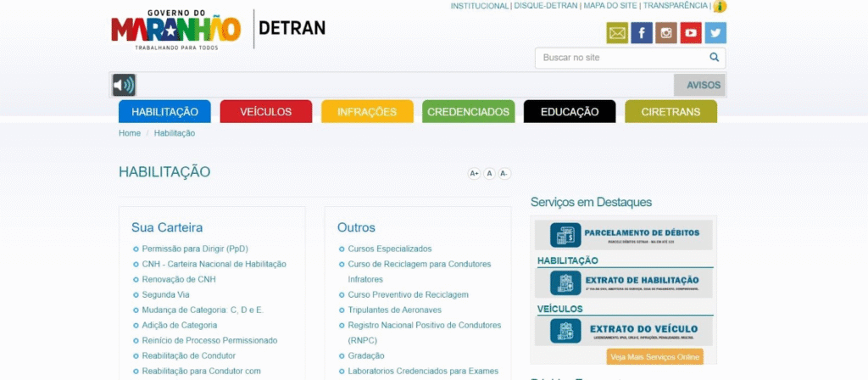
Task: Toggle the audio speaker icon
Action: pyautogui.click(x=124, y=85)
